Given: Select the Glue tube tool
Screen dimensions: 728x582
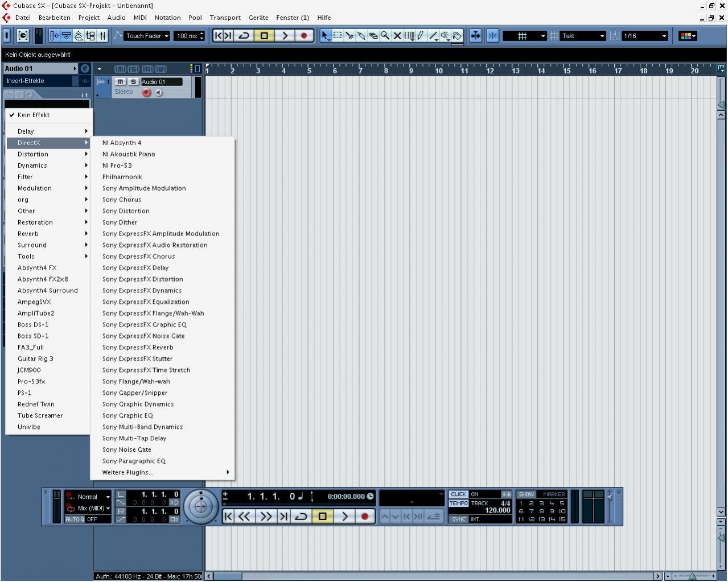Looking at the screenshot, I should click(x=361, y=36).
